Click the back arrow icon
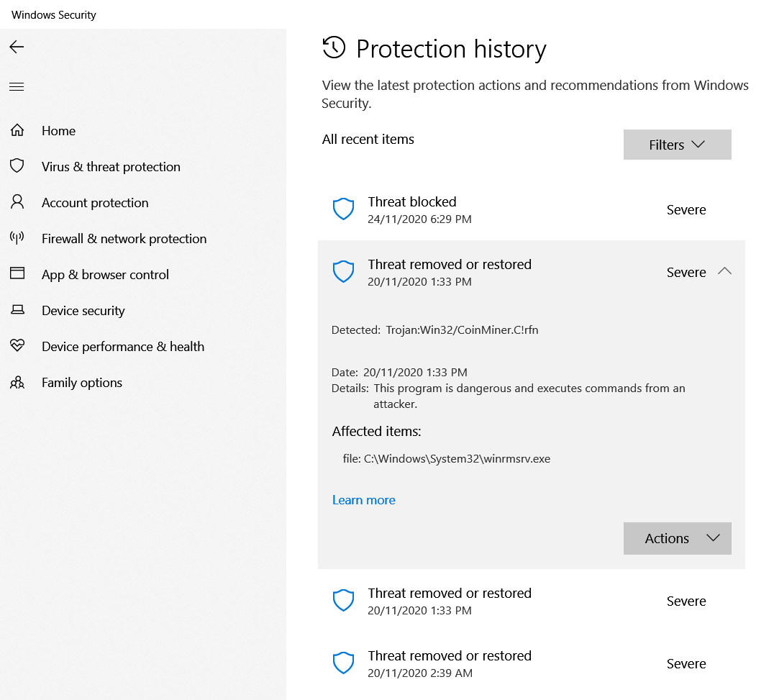 [x=17, y=47]
